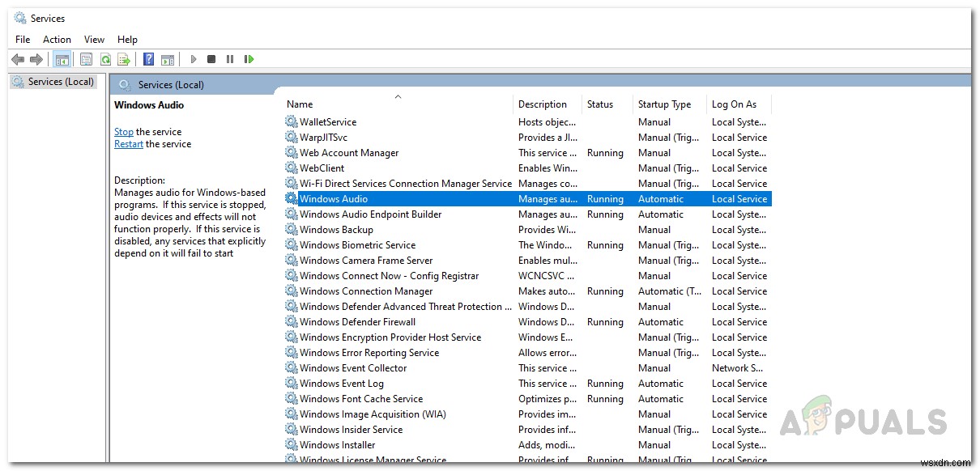This screenshot has width=980, height=471.
Task: Open the View menu
Action: [x=94, y=39]
